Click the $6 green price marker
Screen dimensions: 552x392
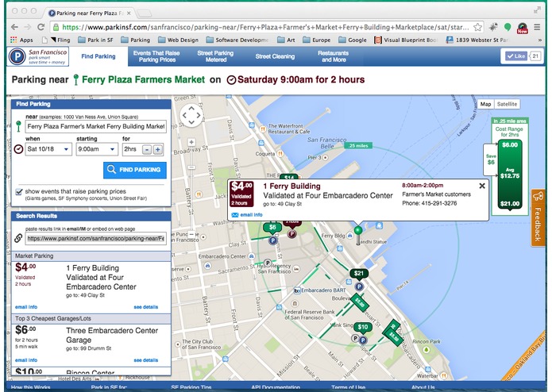click(272, 228)
